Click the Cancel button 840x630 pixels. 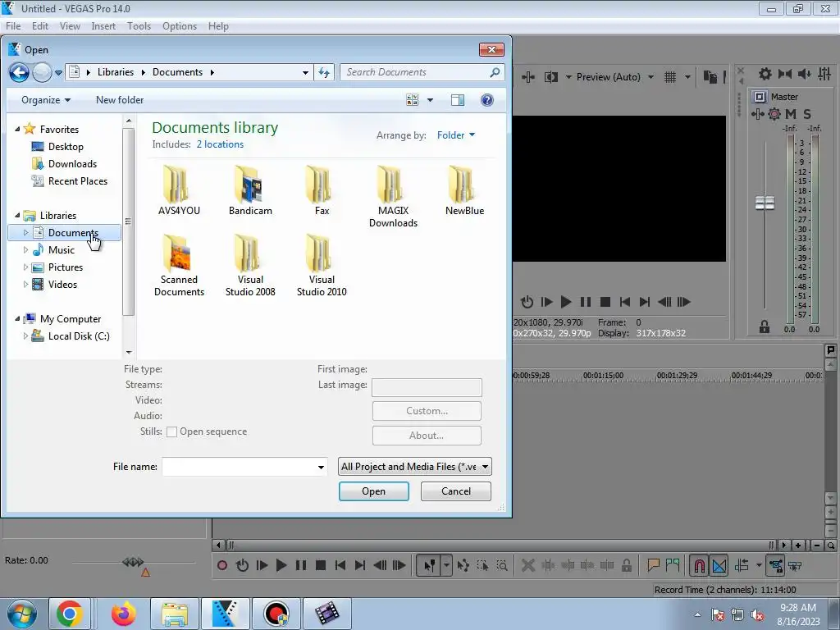coord(456,491)
